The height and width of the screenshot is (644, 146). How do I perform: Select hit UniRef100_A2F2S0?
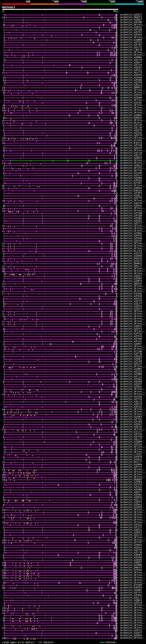click(x=131, y=341)
